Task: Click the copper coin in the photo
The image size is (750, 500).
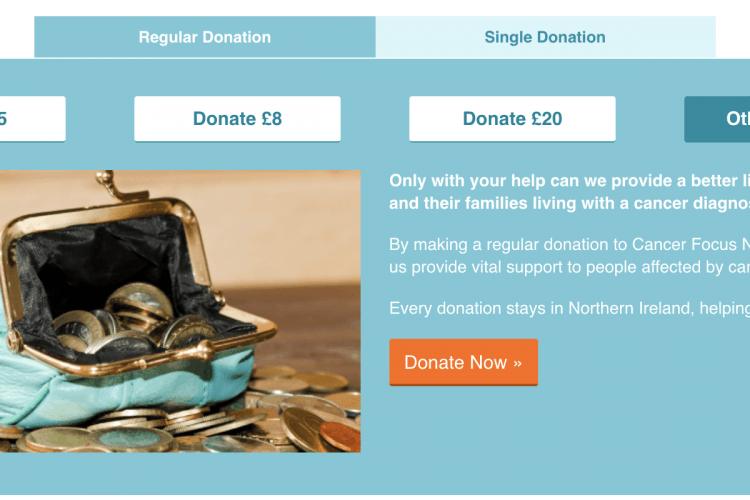Action: [341, 436]
